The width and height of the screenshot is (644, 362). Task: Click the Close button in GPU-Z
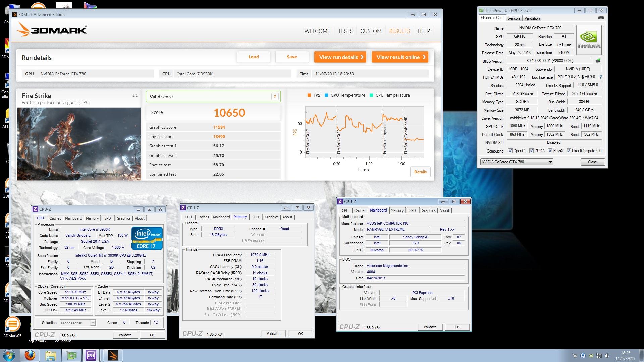click(x=592, y=162)
